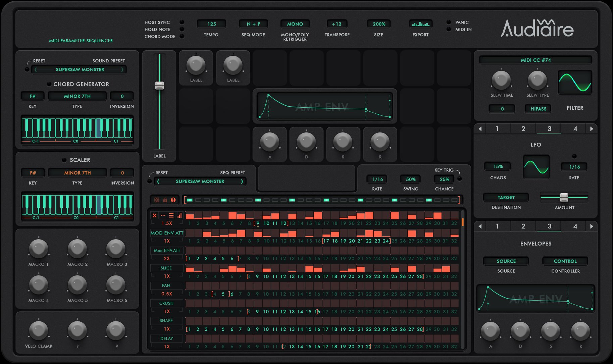Switch to LFO tab 2
Image resolution: width=613 pixels, height=364 pixels.
pos(523,129)
